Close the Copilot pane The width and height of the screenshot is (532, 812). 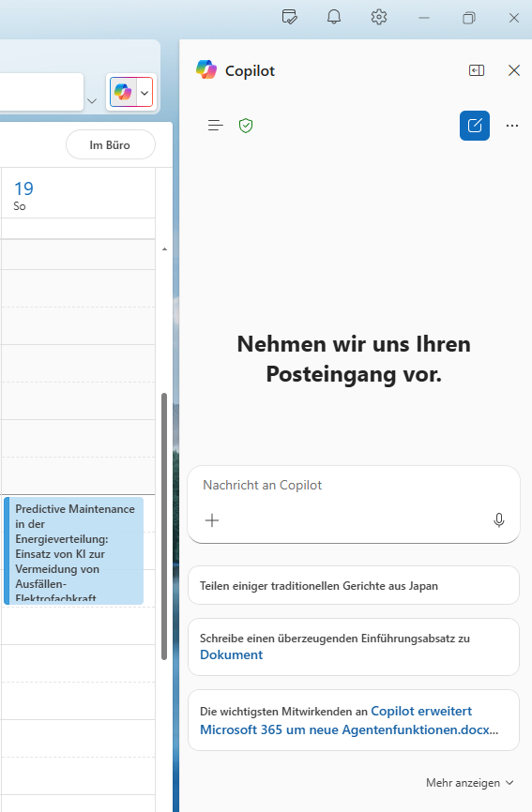[514, 70]
